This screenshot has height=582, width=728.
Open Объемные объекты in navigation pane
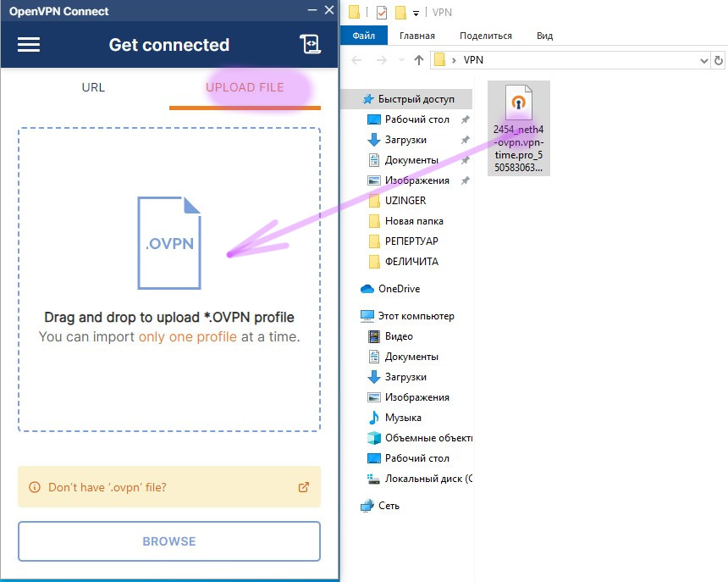(428, 438)
